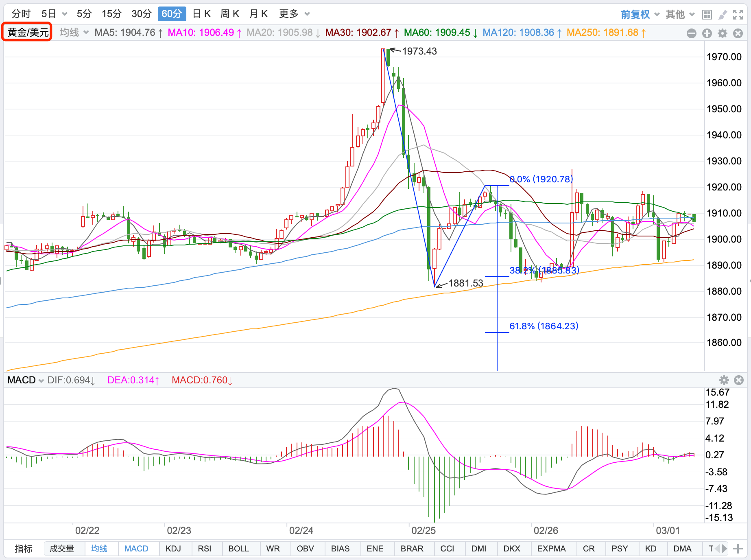The width and height of the screenshot is (751, 560).
Task: Select the drawing pen tool icon
Action: click(x=723, y=15)
